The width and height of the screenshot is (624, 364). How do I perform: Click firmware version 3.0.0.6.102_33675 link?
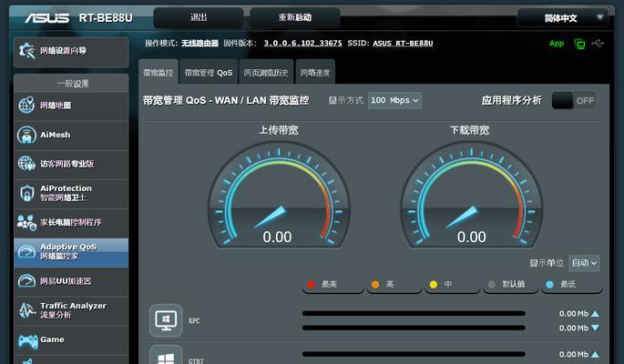(x=302, y=44)
